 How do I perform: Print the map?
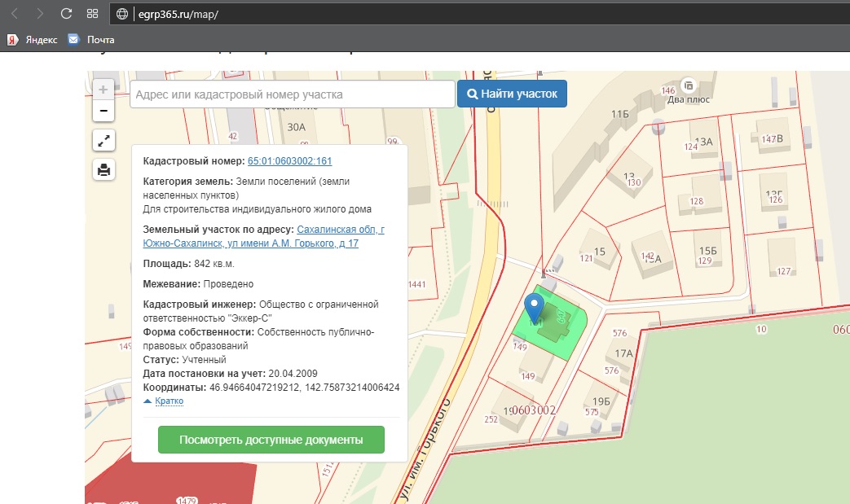103,169
